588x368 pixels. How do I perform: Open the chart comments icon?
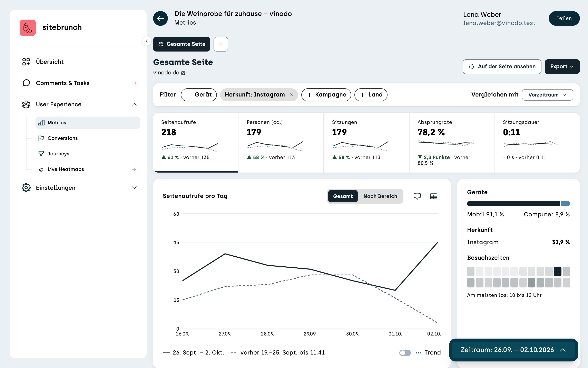(x=417, y=196)
